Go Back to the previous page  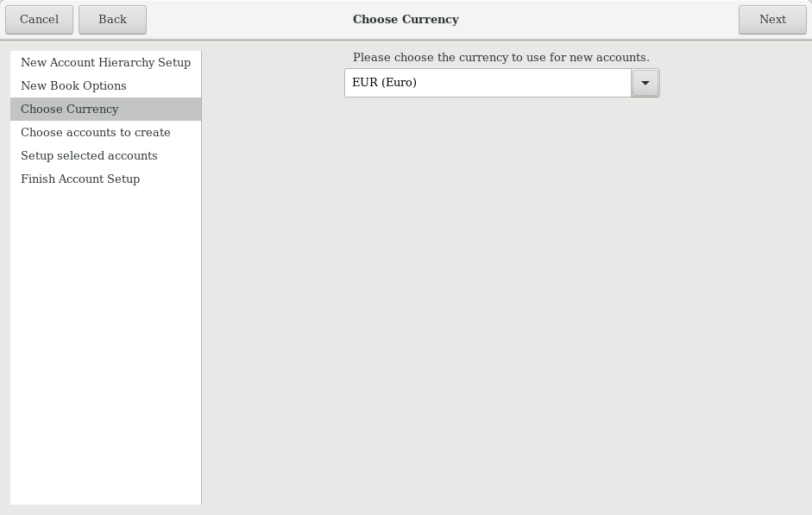pyautogui.click(x=112, y=19)
